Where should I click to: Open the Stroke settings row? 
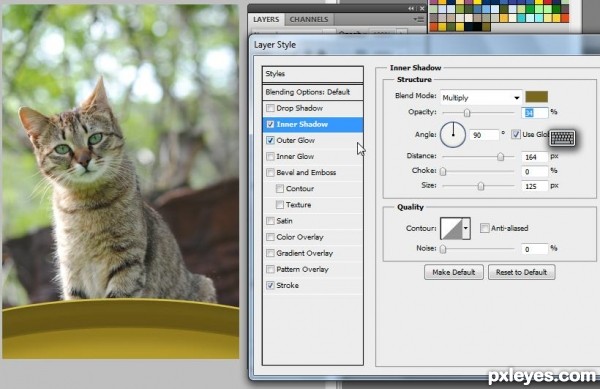click(x=313, y=285)
